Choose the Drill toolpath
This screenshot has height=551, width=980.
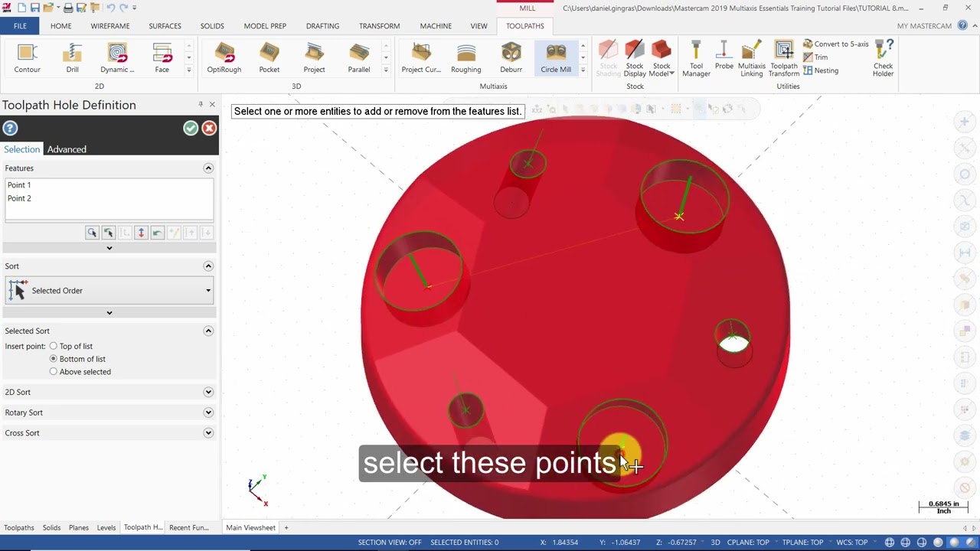(x=72, y=58)
